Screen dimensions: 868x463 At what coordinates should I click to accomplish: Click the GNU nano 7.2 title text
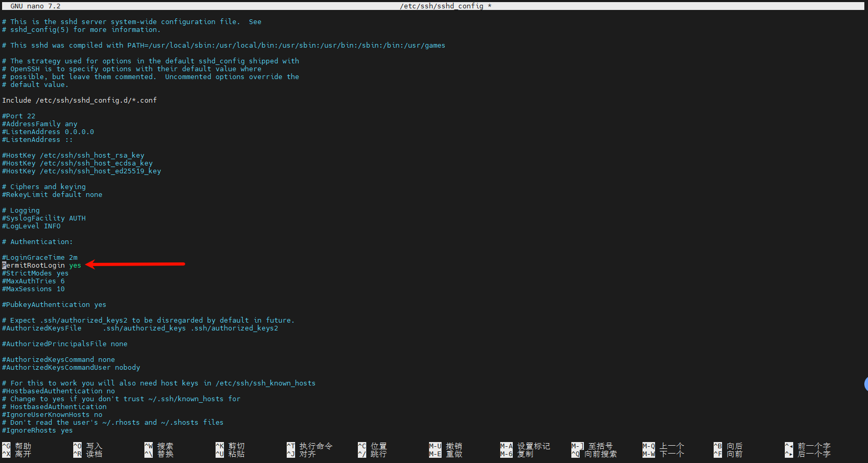click(36, 6)
